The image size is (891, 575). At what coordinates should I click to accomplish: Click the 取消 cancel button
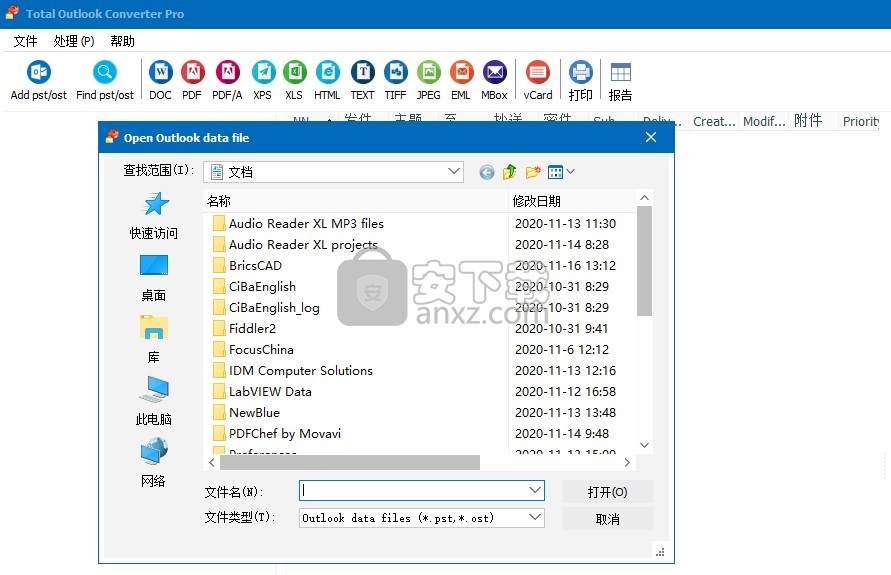click(607, 519)
